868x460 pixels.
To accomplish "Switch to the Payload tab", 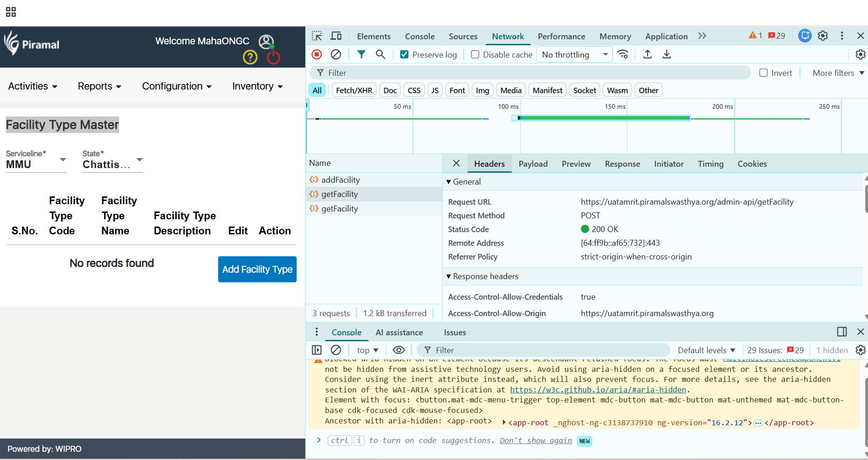I will [x=533, y=164].
